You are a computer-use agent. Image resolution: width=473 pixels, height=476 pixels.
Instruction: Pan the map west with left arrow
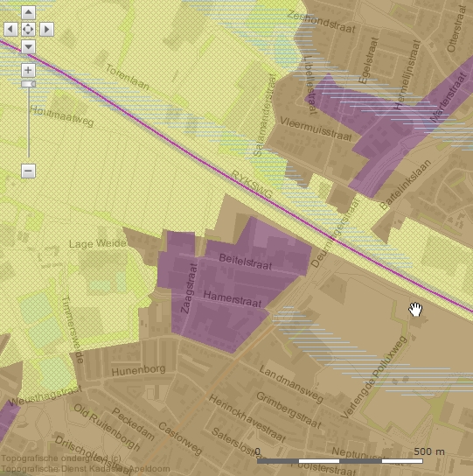click(x=10, y=29)
